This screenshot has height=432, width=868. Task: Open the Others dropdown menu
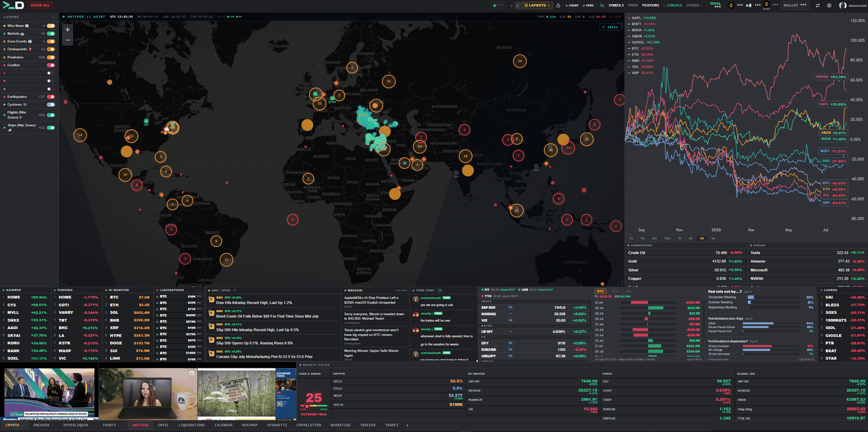coord(694,5)
